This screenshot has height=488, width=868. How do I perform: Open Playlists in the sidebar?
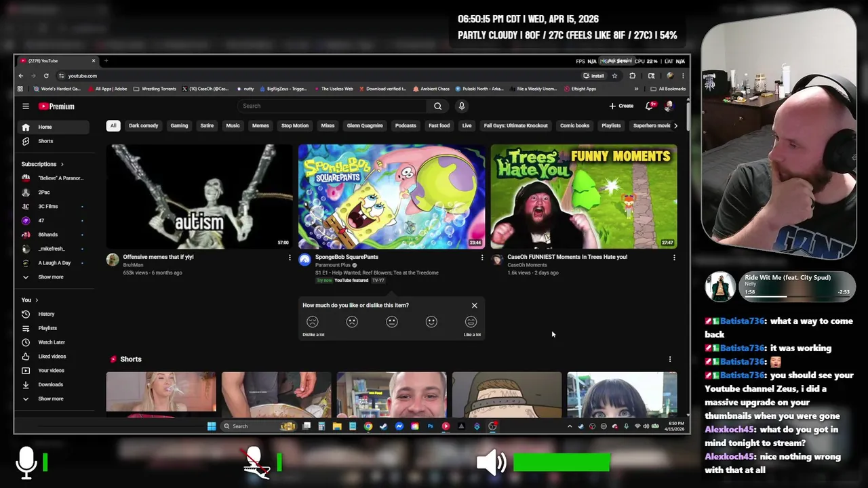pos(54,328)
